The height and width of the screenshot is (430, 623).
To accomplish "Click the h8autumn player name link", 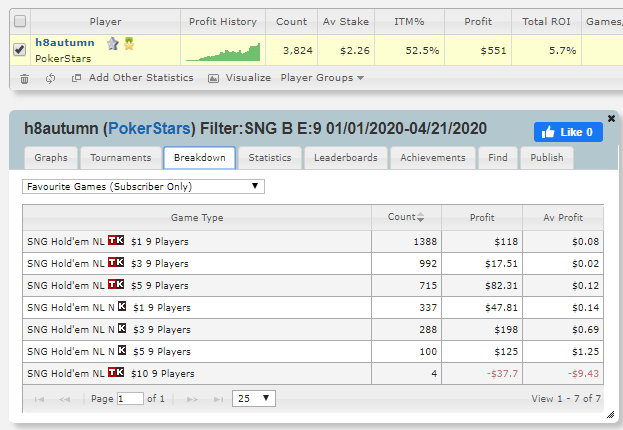I will [x=65, y=43].
